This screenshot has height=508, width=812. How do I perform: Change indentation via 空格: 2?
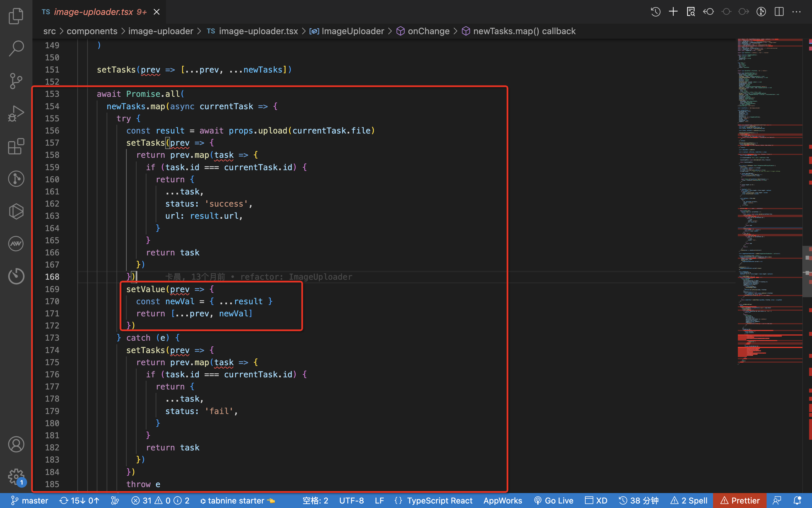tap(315, 501)
